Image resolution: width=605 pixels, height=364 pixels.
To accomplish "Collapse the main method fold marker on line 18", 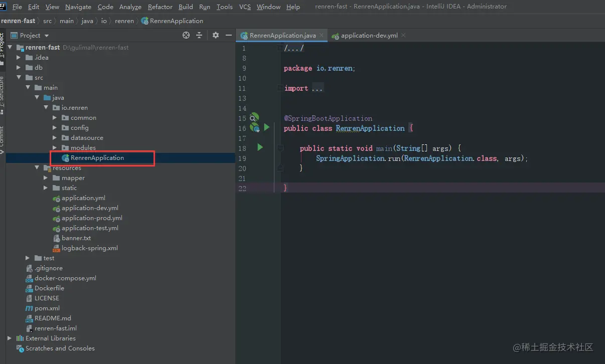I will click(x=280, y=148).
